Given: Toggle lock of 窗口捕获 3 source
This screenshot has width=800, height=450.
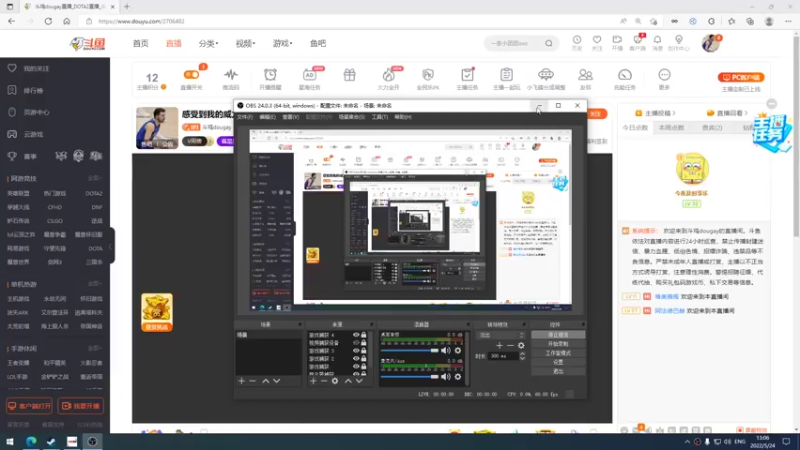Looking at the screenshot, I should 364,351.
